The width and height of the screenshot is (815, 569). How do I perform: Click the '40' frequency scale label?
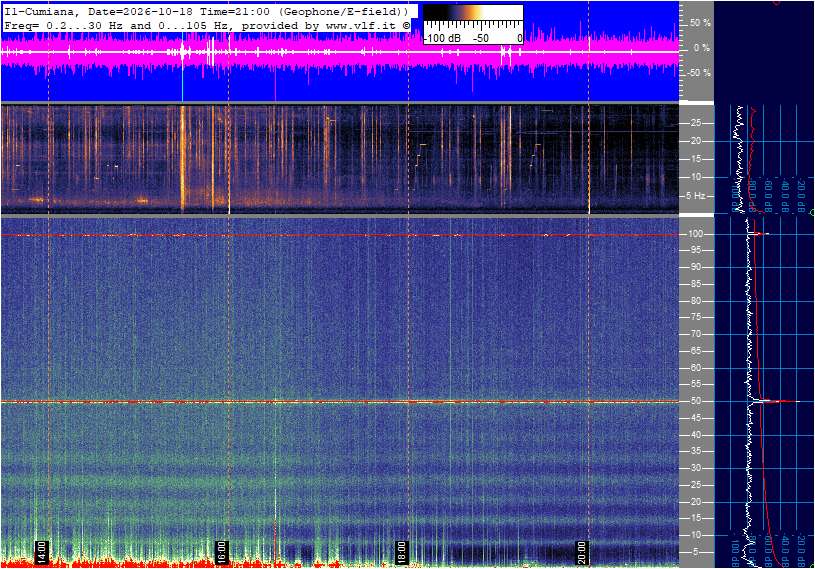[695, 435]
